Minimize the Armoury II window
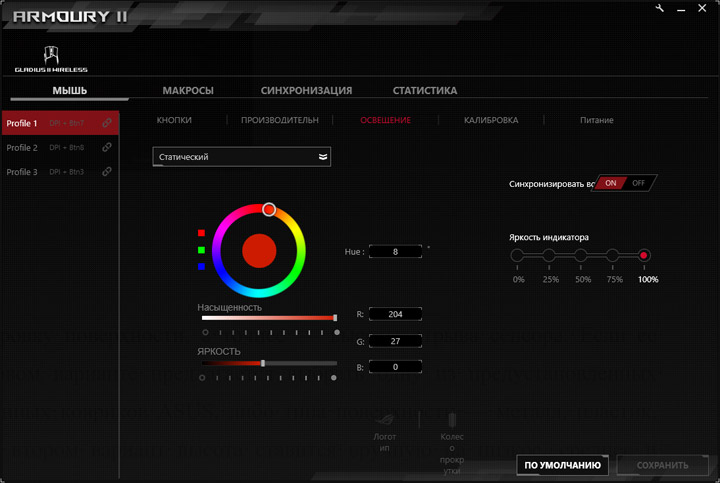The width and height of the screenshot is (720, 483). pyautogui.click(x=681, y=9)
